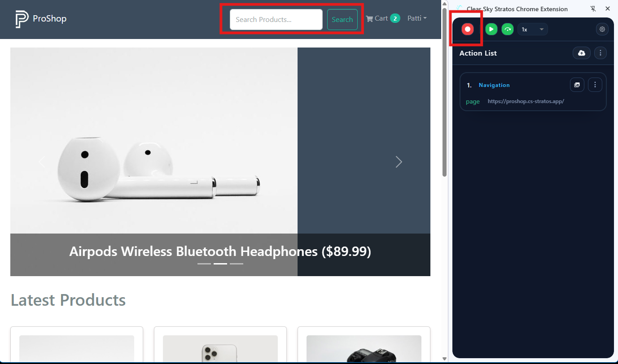Screen dimensions: 618x364
Task: Select the first carousel slide indicator
Action: (204, 264)
